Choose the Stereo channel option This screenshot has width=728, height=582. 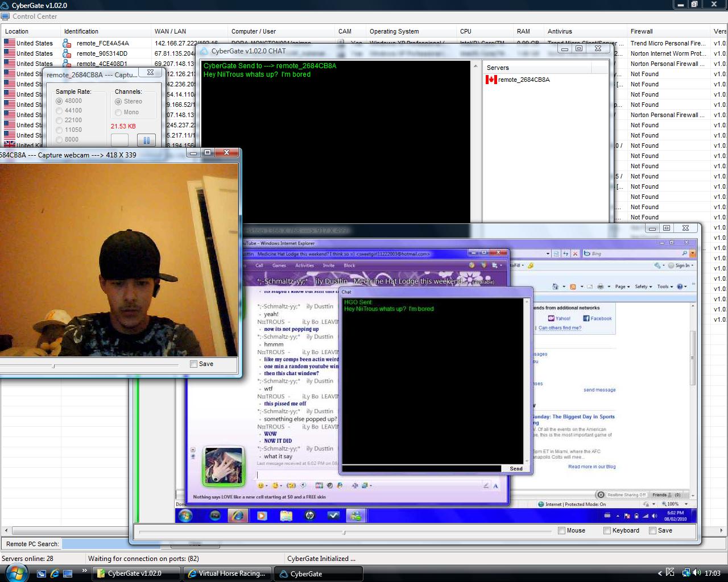pos(118,102)
